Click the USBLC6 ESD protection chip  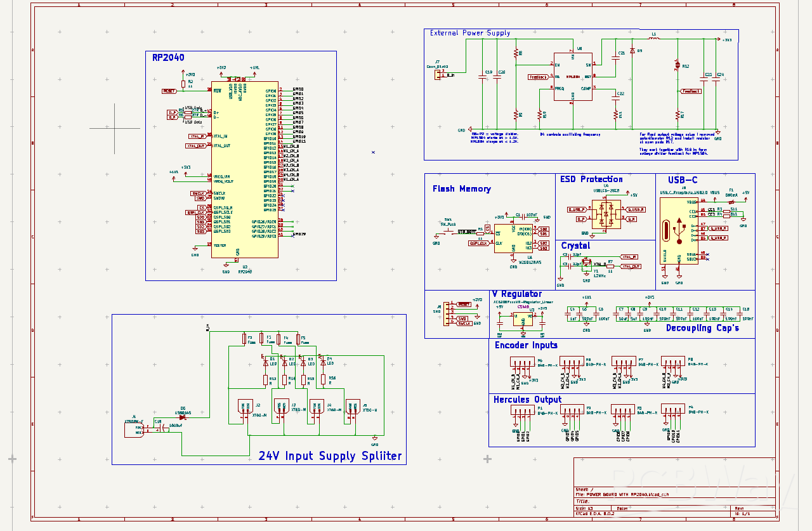click(x=606, y=214)
